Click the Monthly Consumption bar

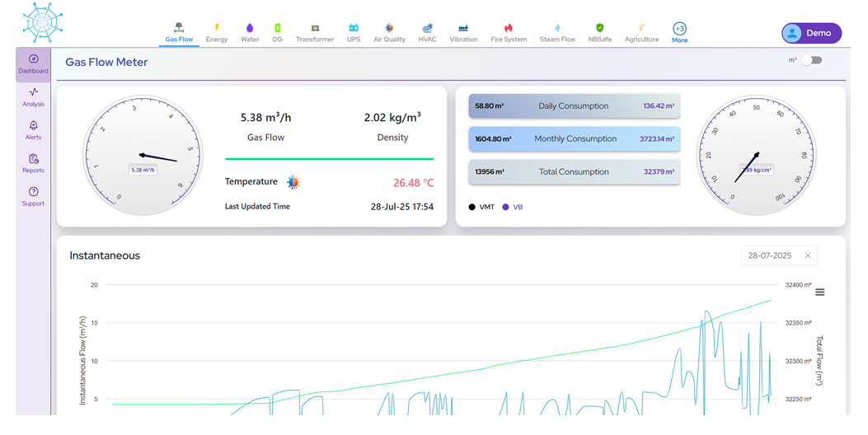point(574,139)
